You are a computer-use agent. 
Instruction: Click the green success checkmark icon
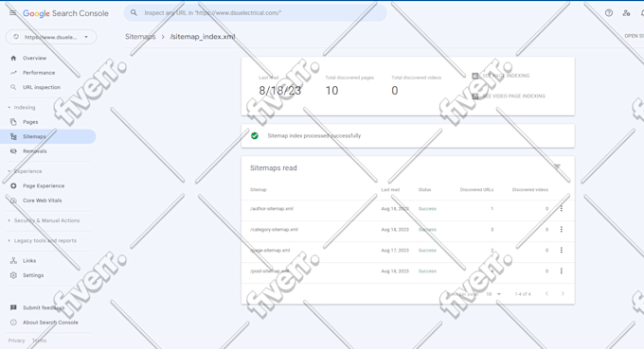(255, 136)
